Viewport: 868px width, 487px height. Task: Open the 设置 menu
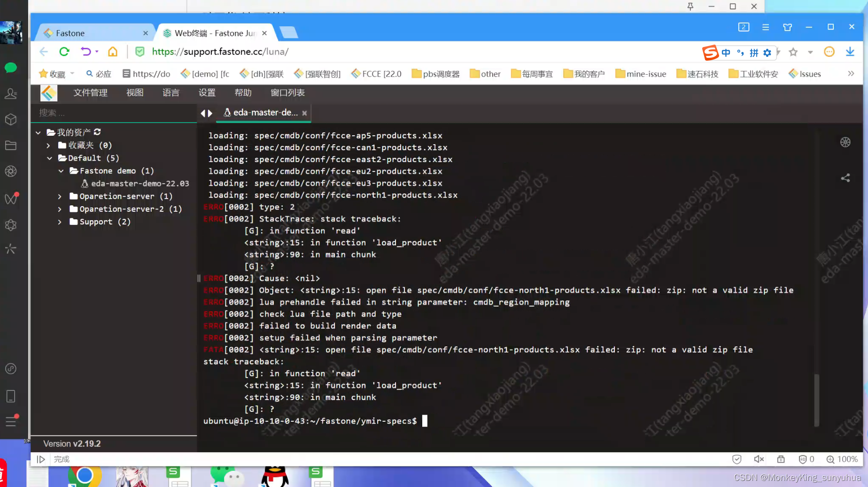(x=207, y=93)
